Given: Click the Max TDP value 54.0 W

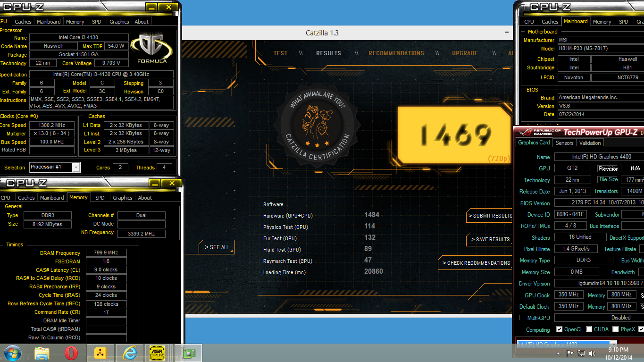Looking at the screenshot, I should tap(116, 46).
